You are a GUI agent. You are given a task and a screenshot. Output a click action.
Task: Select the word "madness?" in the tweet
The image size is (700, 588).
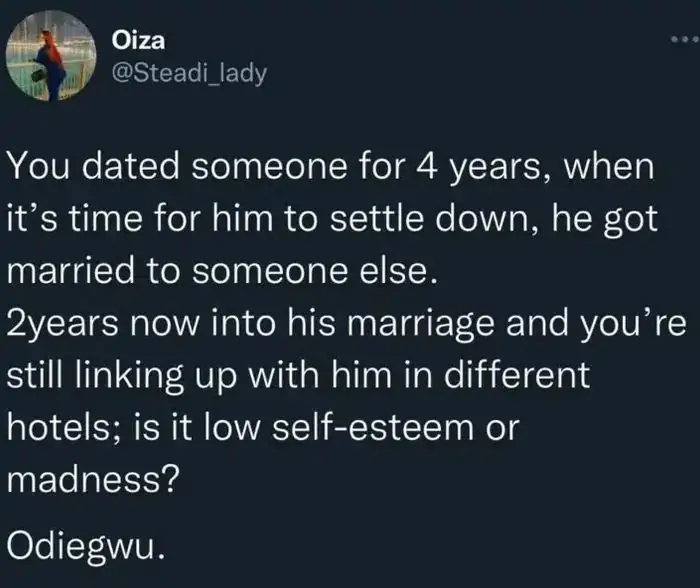point(93,477)
